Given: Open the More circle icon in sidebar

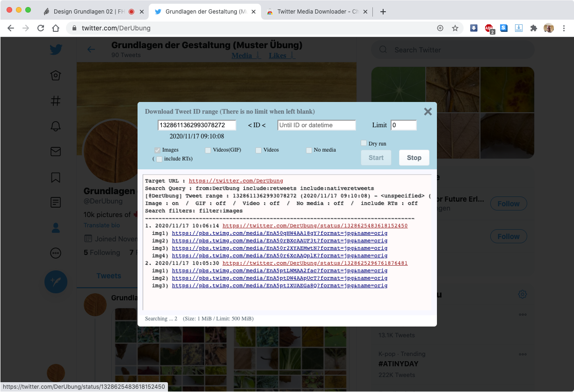Looking at the screenshot, I should (x=56, y=253).
